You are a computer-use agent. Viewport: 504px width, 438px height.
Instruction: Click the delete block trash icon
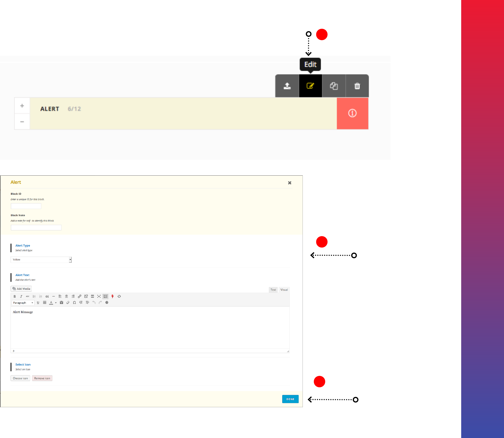[x=357, y=86]
